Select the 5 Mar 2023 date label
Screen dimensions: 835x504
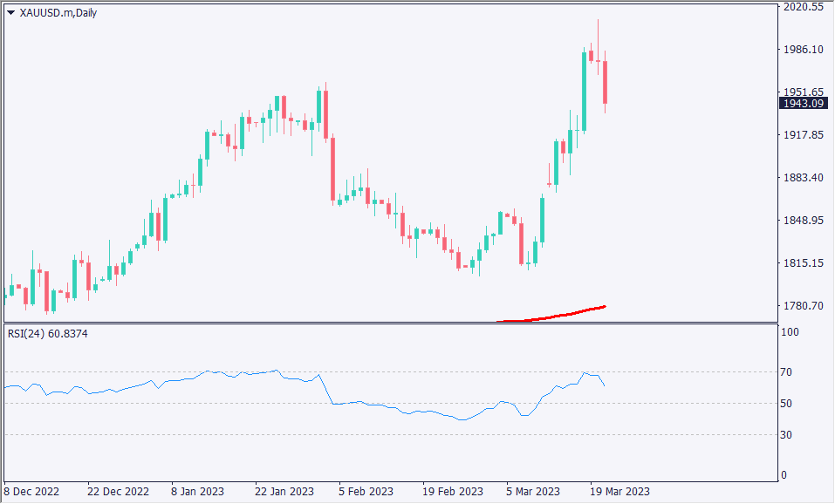pos(533,491)
